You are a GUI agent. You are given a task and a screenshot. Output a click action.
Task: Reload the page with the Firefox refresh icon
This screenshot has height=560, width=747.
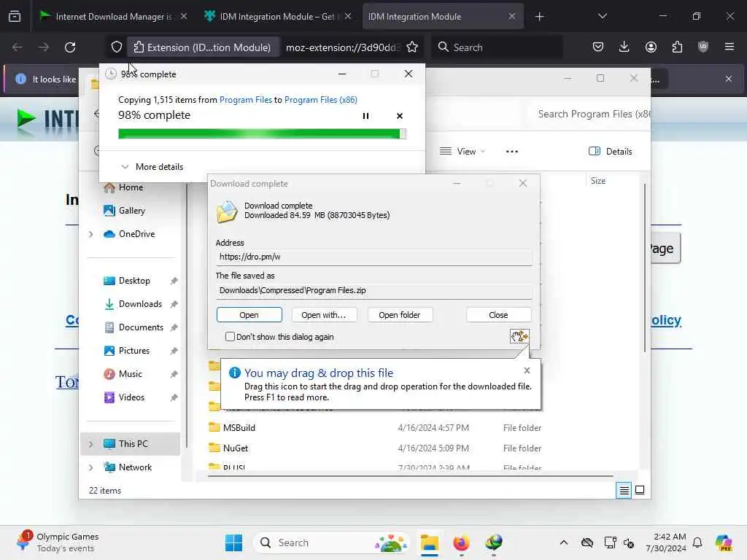[70, 47]
